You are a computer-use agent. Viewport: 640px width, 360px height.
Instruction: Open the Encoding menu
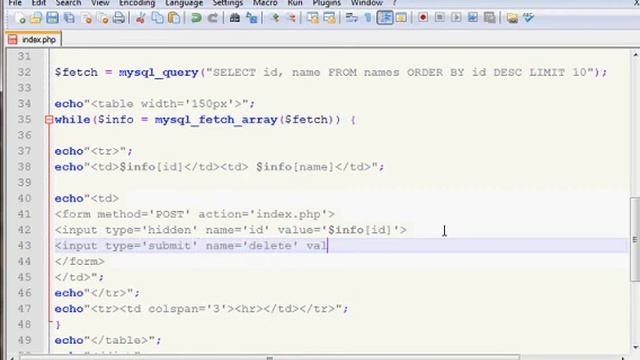pyautogui.click(x=137, y=3)
